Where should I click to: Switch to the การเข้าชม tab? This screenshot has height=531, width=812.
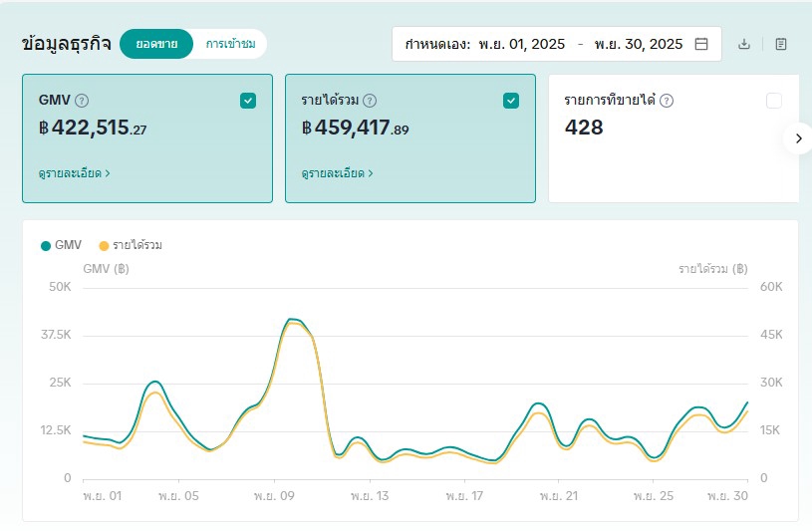tap(230, 44)
